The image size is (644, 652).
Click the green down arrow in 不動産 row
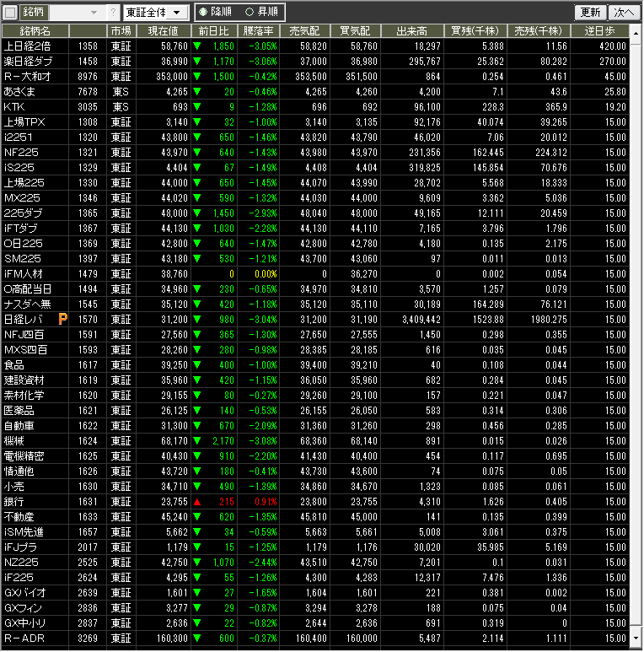(197, 517)
